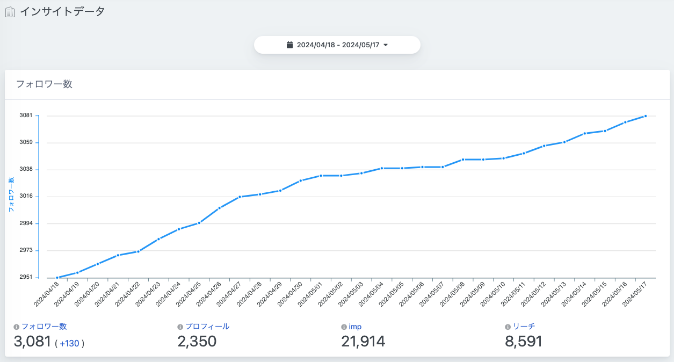674x362 pixels.
Task: Click the +130 follower increase value
Action: 70,344
